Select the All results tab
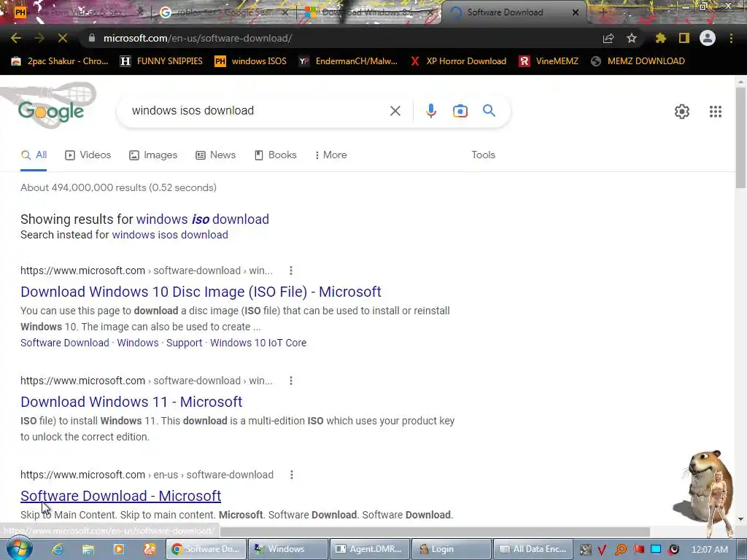Image resolution: width=747 pixels, height=560 pixels. coord(34,155)
